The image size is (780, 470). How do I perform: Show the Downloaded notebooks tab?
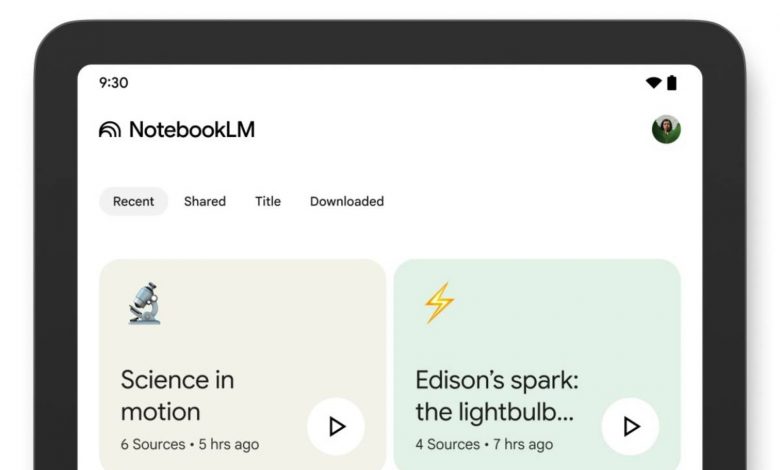(347, 201)
